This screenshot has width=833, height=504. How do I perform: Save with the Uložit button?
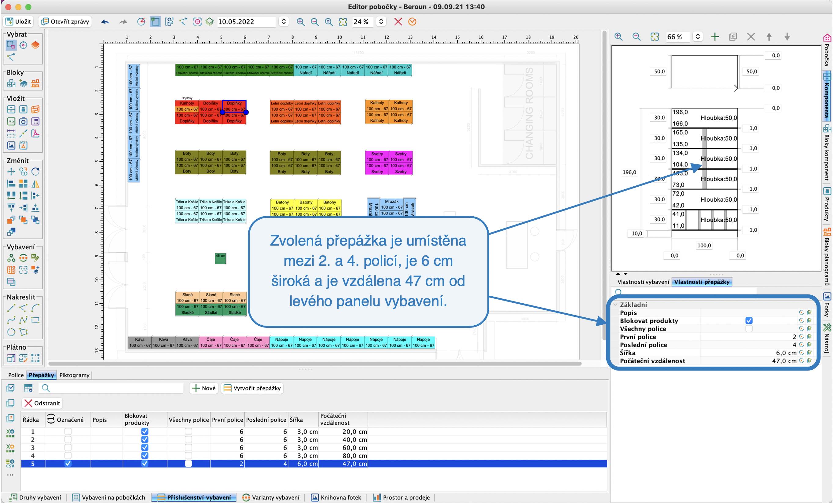(x=19, y=22)
